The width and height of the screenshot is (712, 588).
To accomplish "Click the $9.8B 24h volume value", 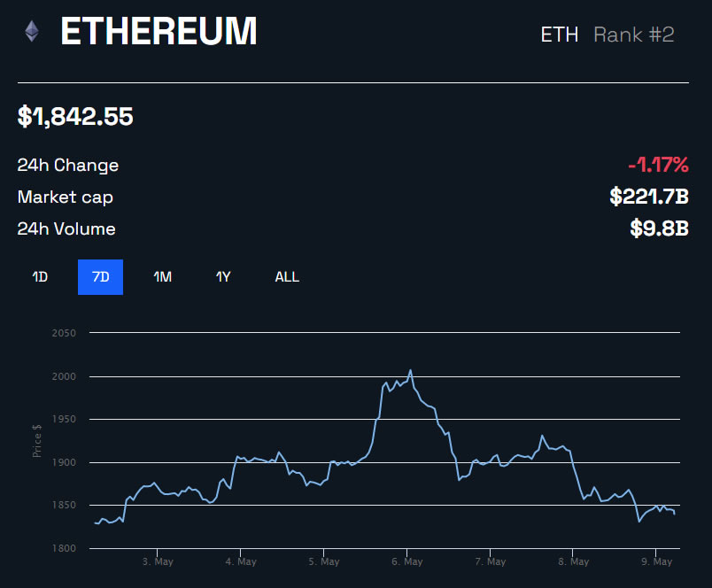I will [659, 228].
